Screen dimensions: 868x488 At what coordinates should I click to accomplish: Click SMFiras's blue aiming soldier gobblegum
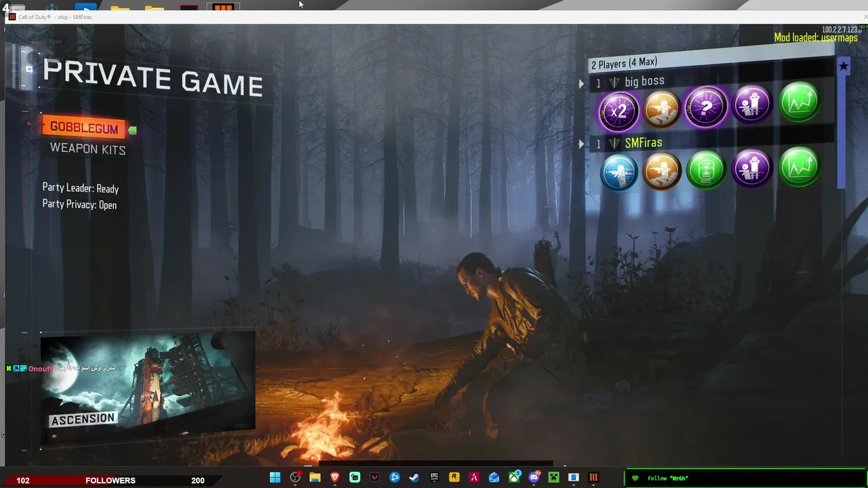point(618,172)
